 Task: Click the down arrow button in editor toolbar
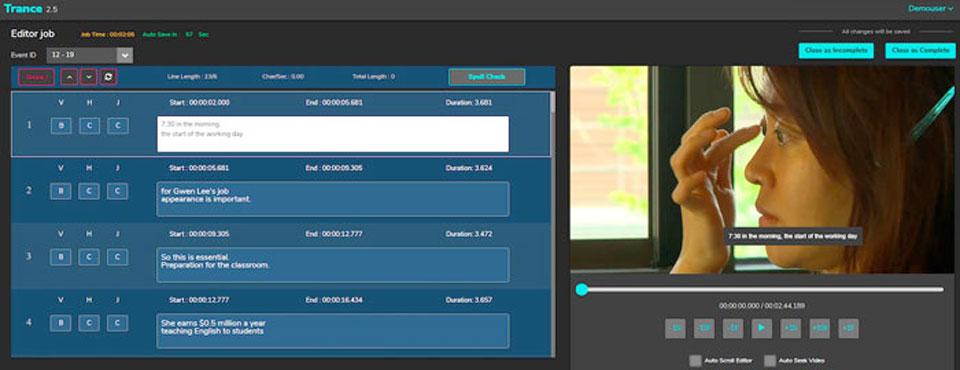pos(89,77)
